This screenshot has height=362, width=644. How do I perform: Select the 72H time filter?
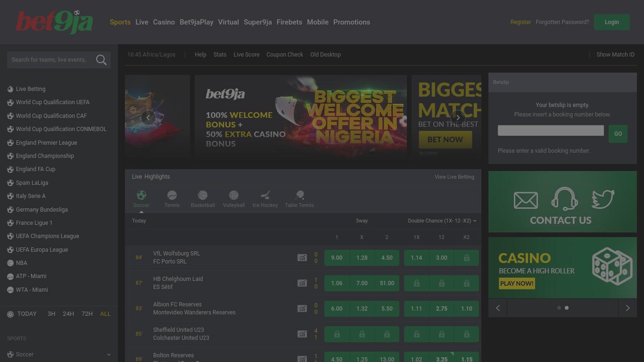tap(87, 314)
